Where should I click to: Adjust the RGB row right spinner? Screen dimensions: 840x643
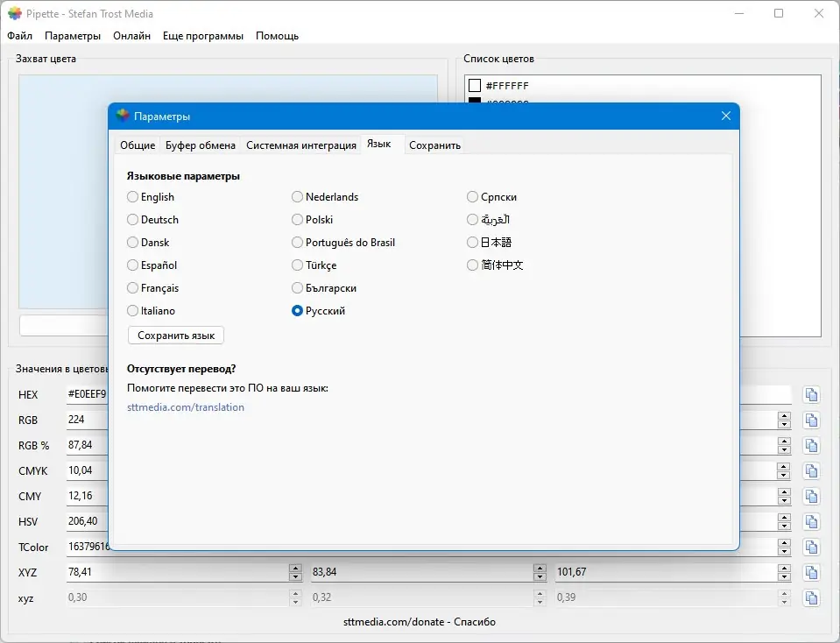(784, 420)
